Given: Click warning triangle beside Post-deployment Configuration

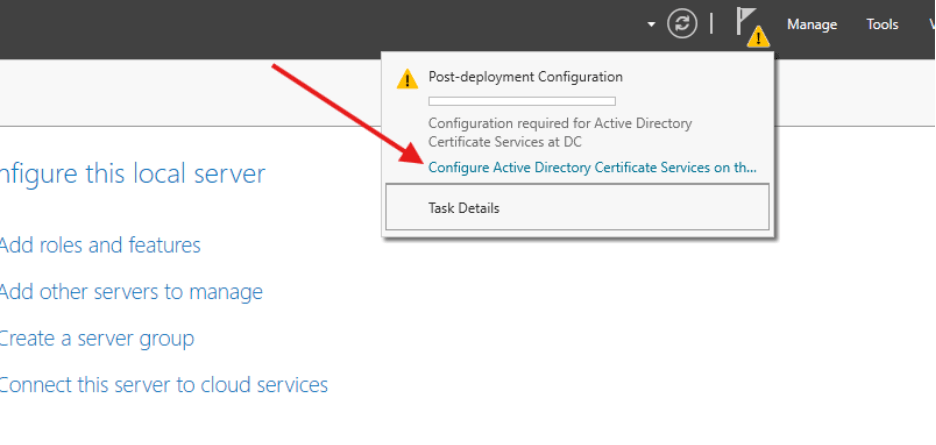Looking at the screenshot, I should [x=407, y=80].
